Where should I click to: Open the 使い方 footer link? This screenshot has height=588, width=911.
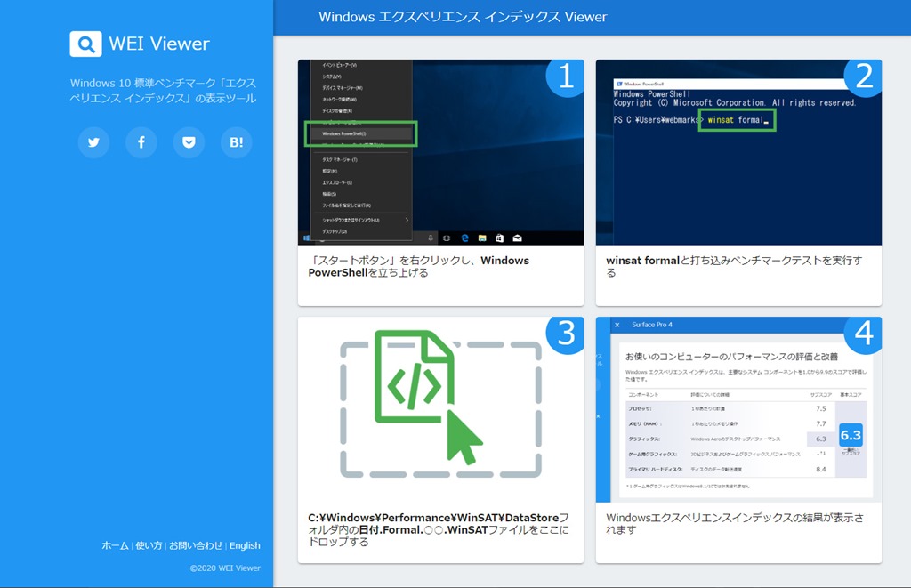coord(149,545)
